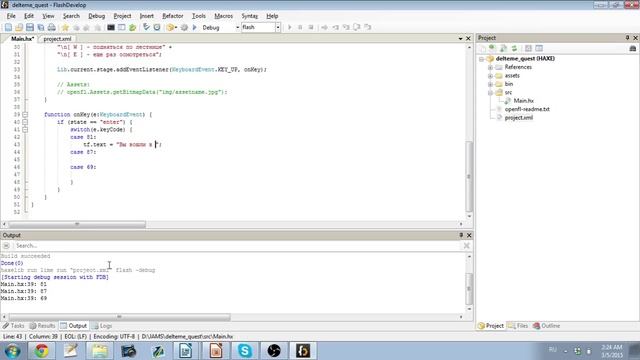This screenshot has height=360, width=640.
Task: Expand the bin folder
Action: point(490,84)
